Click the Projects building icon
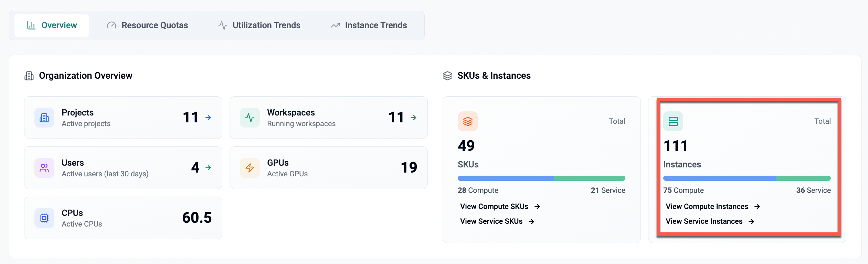Viewport: 868px width, 264px height. coord(44,118)
